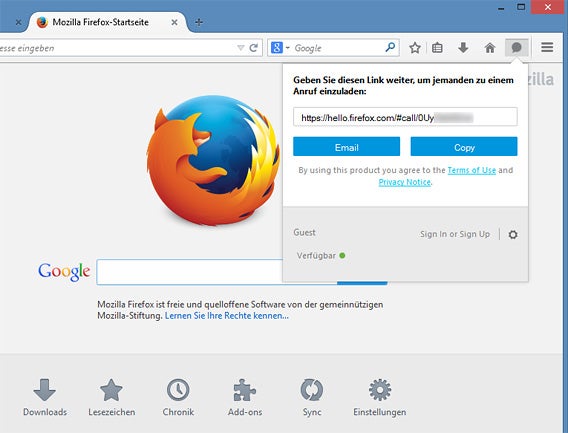Open Chronik clock shortcut

(x=178, y=397)
